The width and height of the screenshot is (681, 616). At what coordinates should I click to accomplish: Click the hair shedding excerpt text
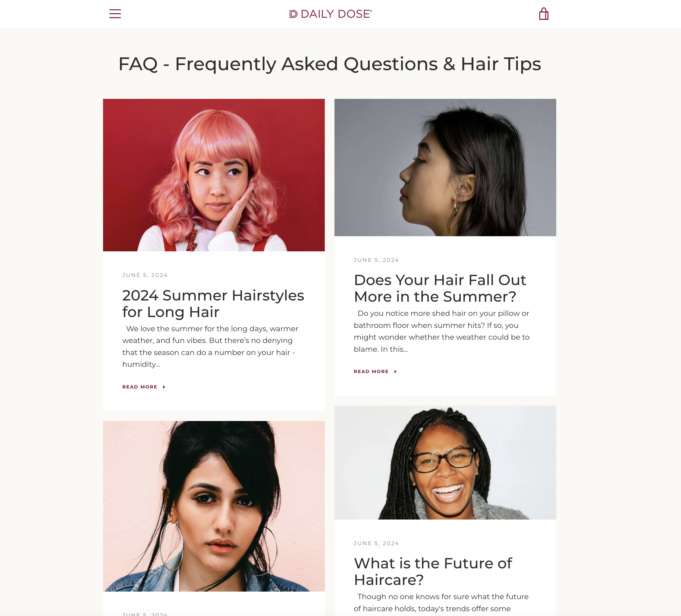pos(441,331)
